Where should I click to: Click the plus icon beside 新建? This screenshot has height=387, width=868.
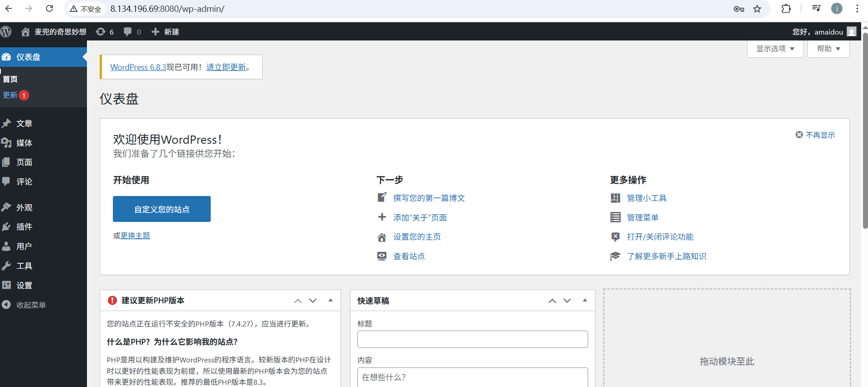click(x=156, y=32)
